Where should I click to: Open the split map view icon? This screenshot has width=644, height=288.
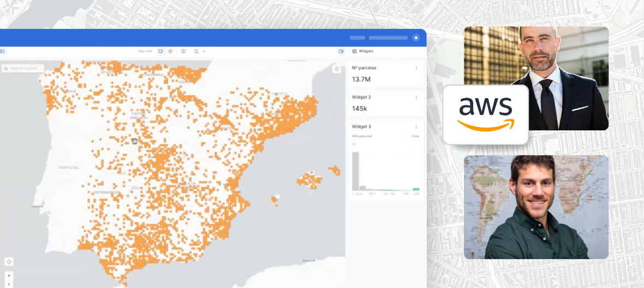click(x=183, y=51)
